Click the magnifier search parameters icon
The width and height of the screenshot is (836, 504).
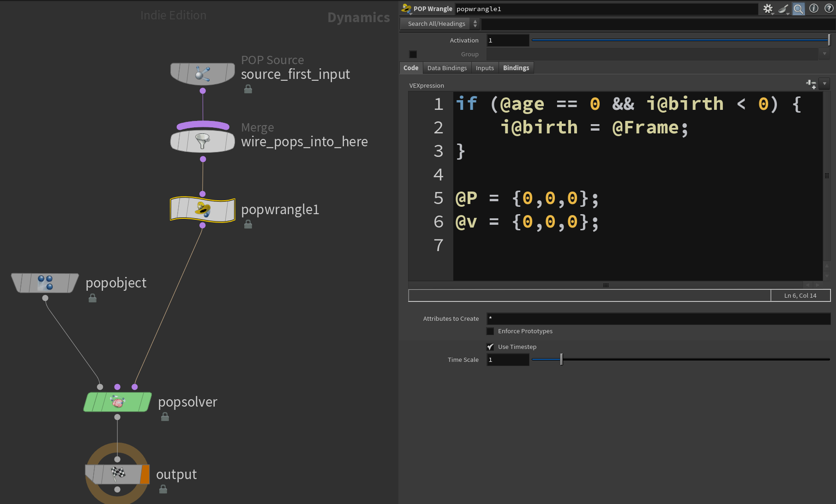pyautogui.click(x=798, y=9)
